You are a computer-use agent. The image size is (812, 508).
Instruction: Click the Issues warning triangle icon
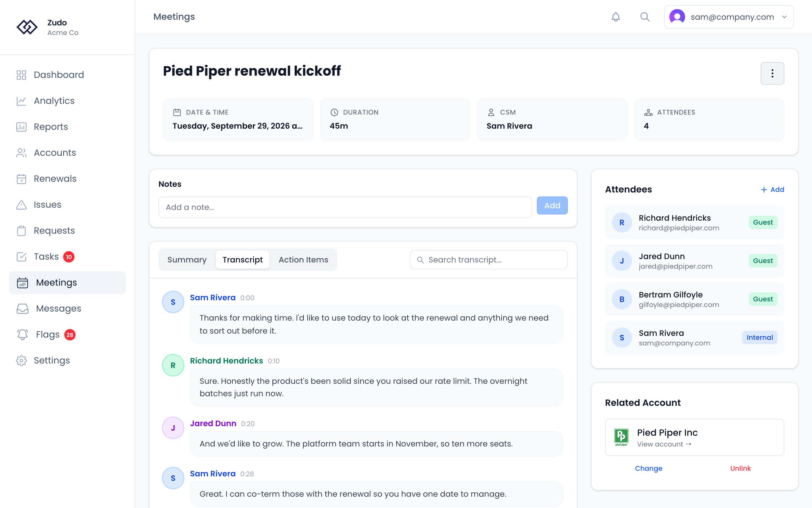click(x=21, y=205)
